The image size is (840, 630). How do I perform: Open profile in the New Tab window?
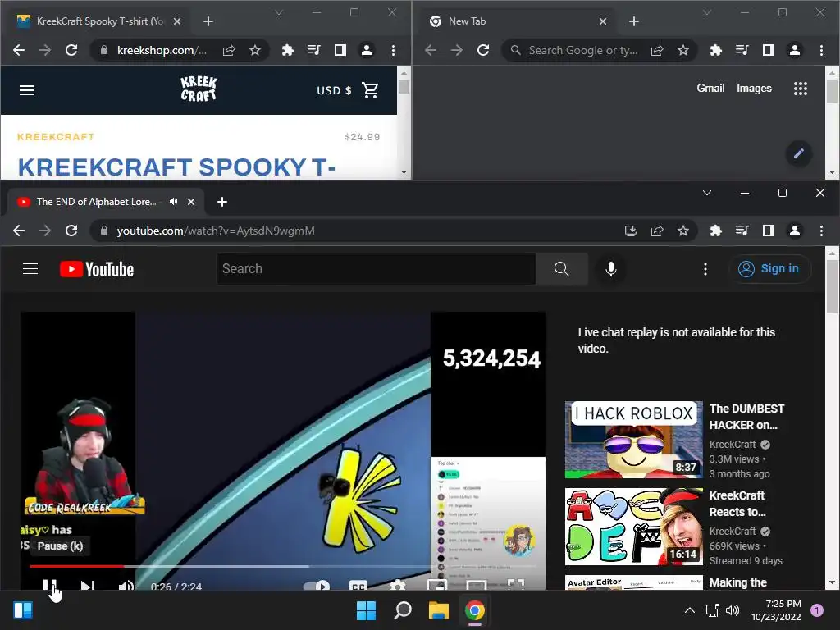[x=794, y=50]
